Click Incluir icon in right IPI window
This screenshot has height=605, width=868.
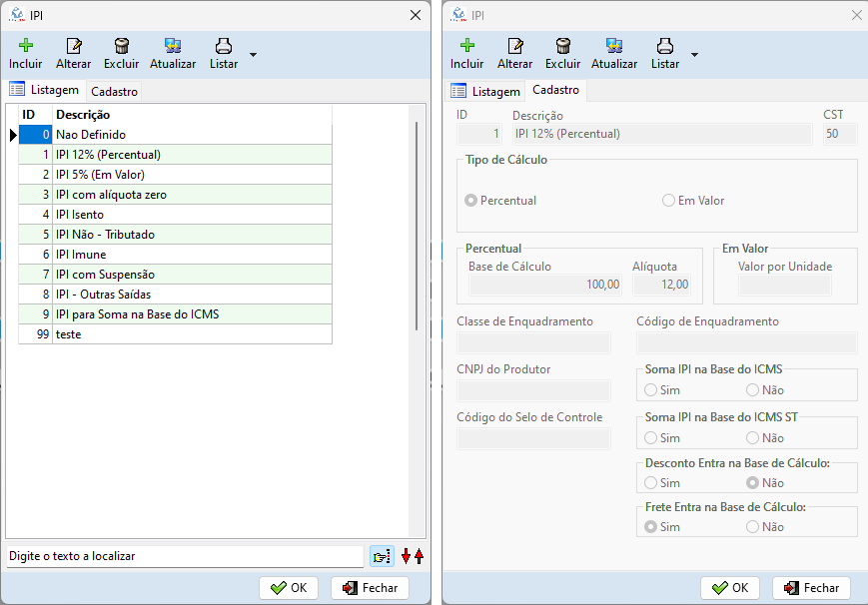pyautogui.click(x=467, y=45)
